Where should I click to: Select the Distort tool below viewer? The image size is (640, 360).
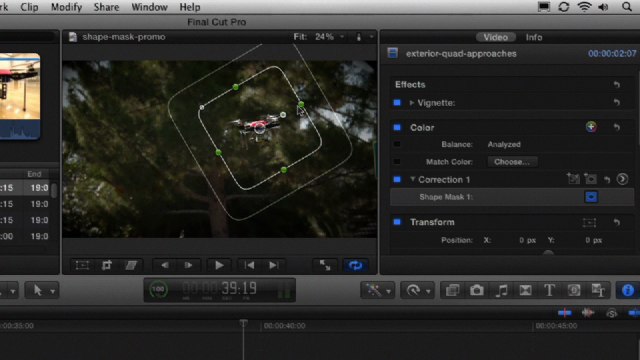[x=131, y=265]
